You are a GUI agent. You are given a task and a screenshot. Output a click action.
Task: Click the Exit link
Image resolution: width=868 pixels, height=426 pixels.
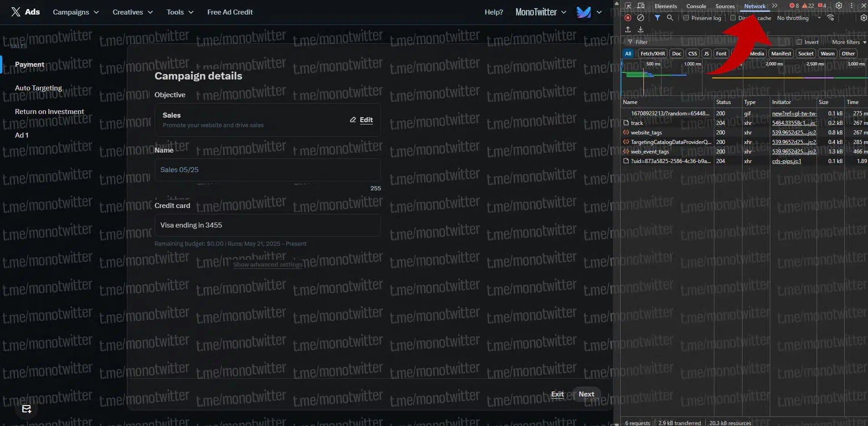(557, 394)
